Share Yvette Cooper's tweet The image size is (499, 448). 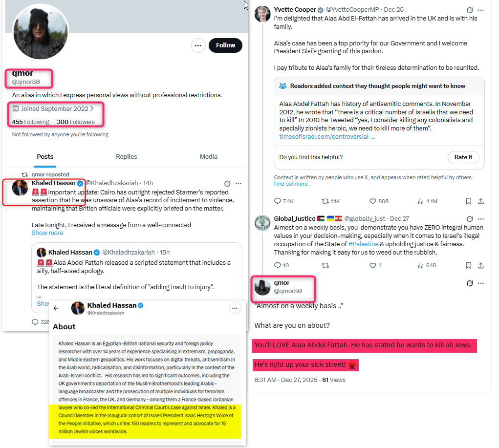[x=481, y=201]
